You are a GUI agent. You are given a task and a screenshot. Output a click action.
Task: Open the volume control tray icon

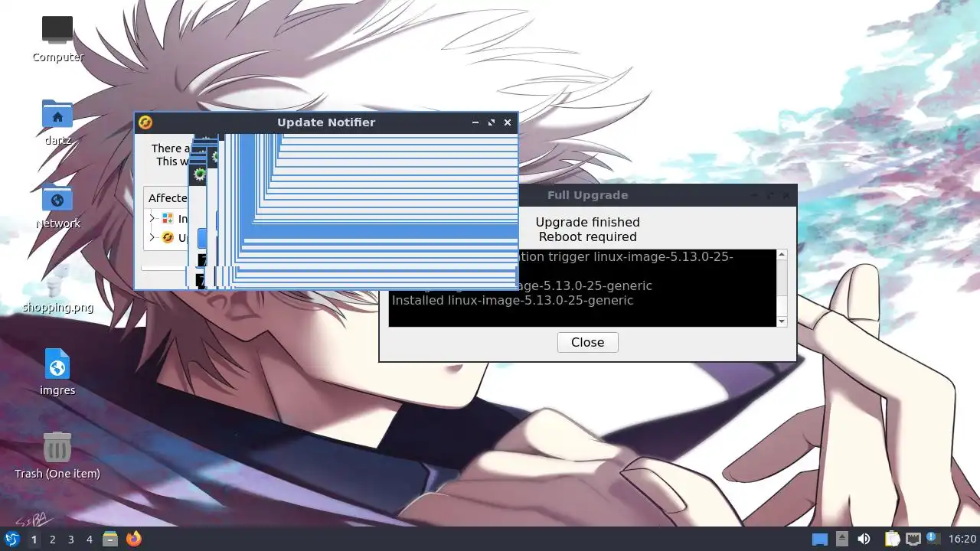tap(864, 540)
